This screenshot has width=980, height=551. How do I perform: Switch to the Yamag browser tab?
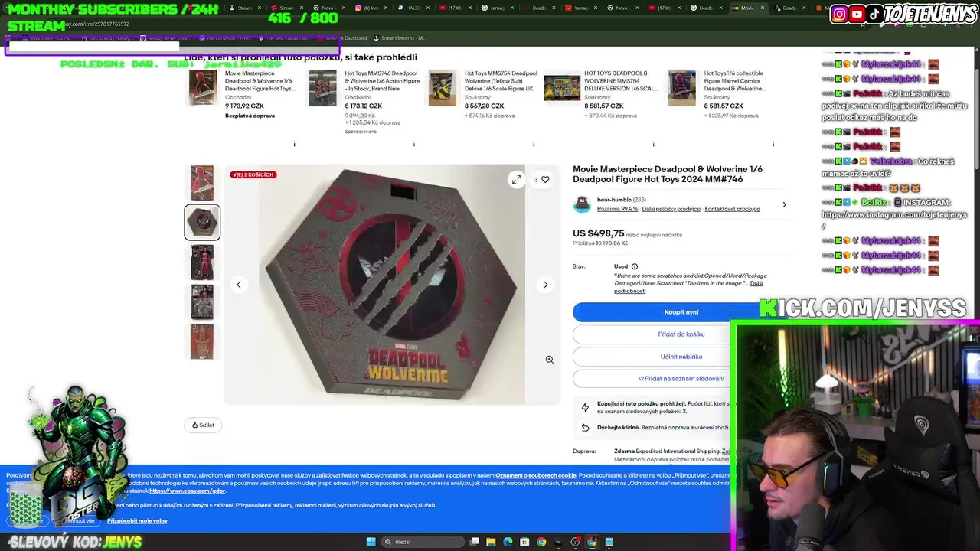click(580, 8)
